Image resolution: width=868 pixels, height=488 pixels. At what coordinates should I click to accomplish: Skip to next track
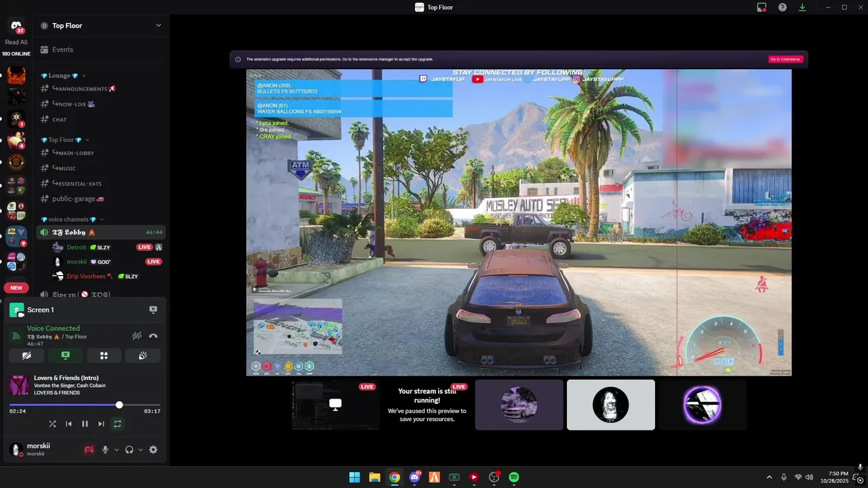(101, 424)
